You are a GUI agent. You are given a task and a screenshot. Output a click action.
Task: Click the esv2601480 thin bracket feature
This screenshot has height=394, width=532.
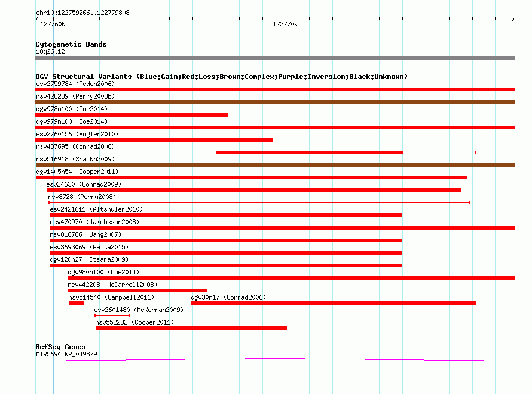(x=112, y=316)
